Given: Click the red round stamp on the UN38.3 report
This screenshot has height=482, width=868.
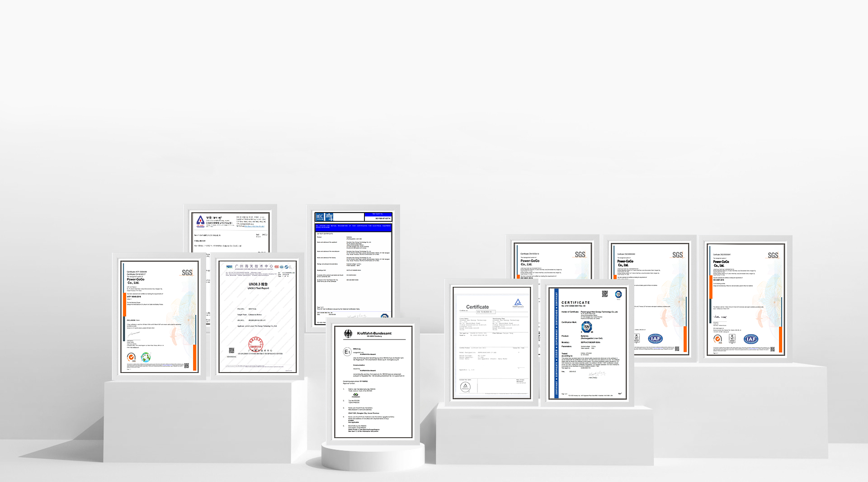Looking at the screenshot, I should 255,344.
